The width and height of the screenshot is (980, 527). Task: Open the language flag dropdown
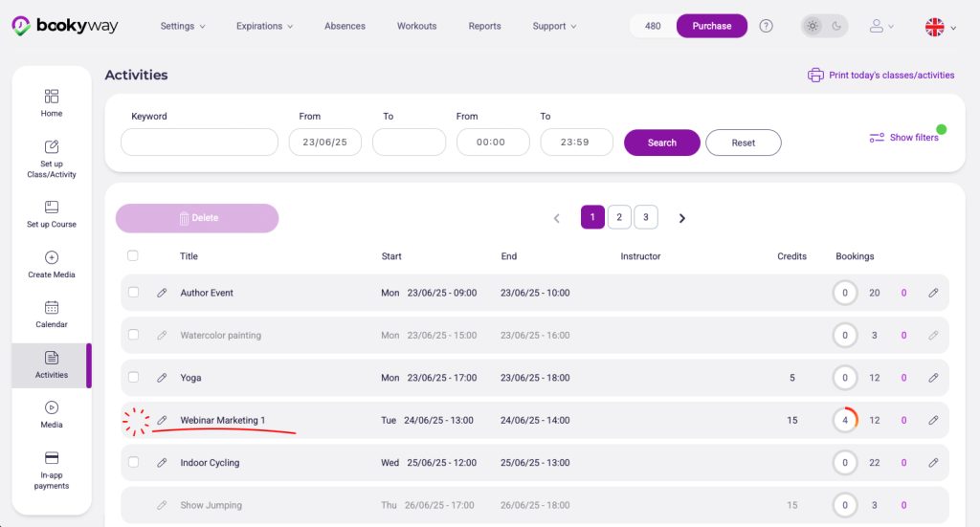click(940, 27)
